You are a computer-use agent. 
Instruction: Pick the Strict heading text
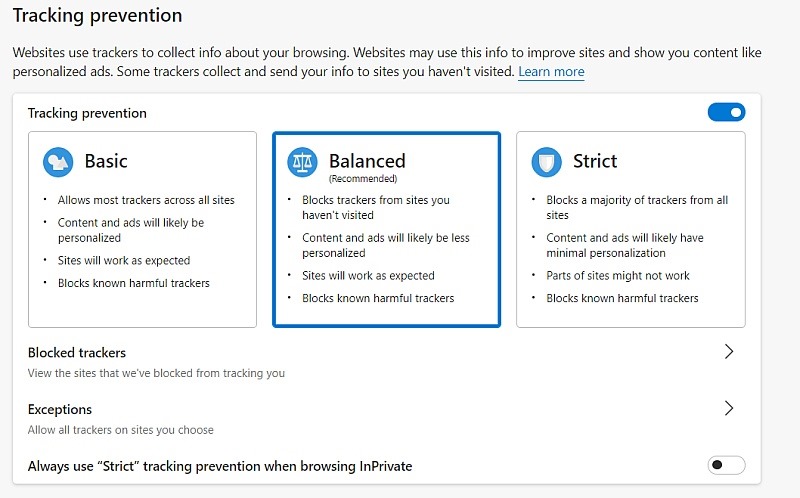click(x=595, y=161)
